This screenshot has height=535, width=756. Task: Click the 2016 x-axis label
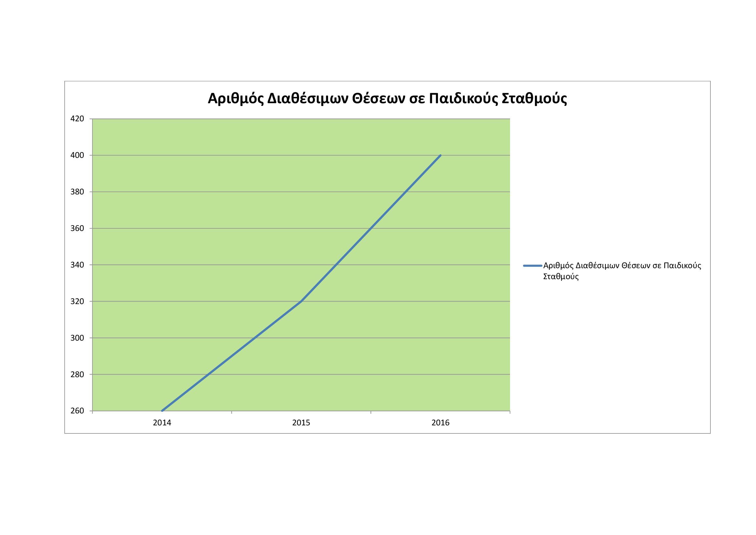(x=440, y=423)
